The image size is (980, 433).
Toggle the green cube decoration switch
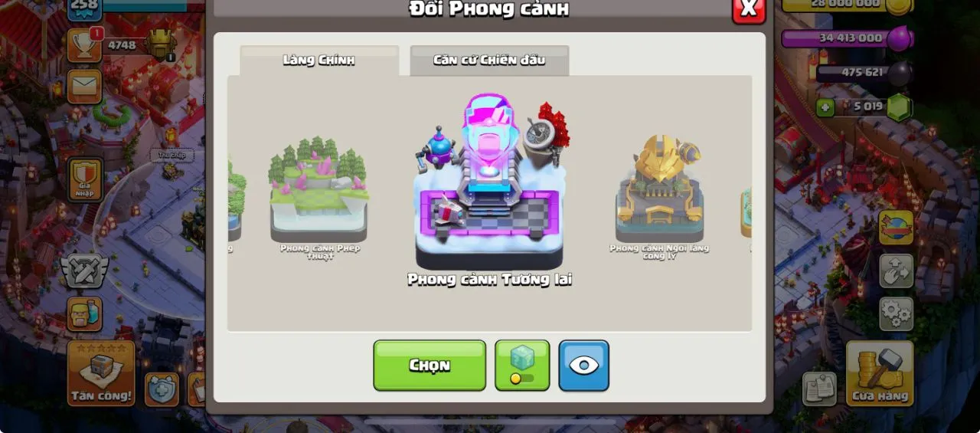click(x=522, y=366)
